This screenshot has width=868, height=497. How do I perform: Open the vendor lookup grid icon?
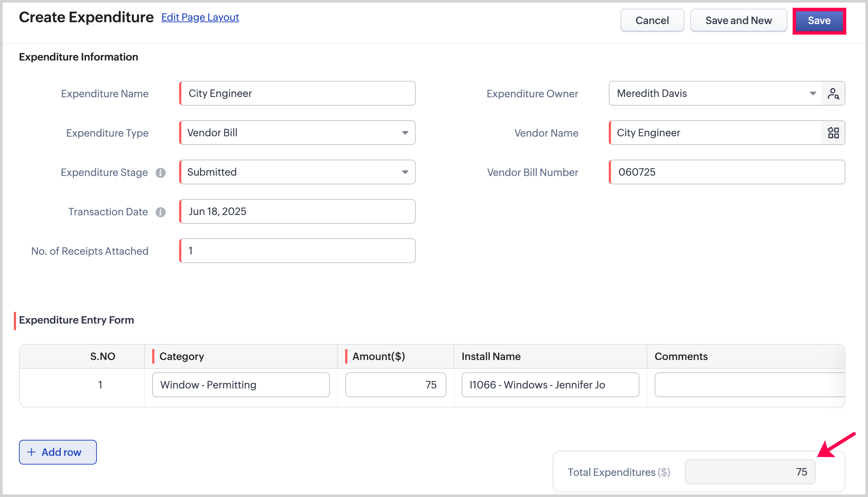[833, 133]
